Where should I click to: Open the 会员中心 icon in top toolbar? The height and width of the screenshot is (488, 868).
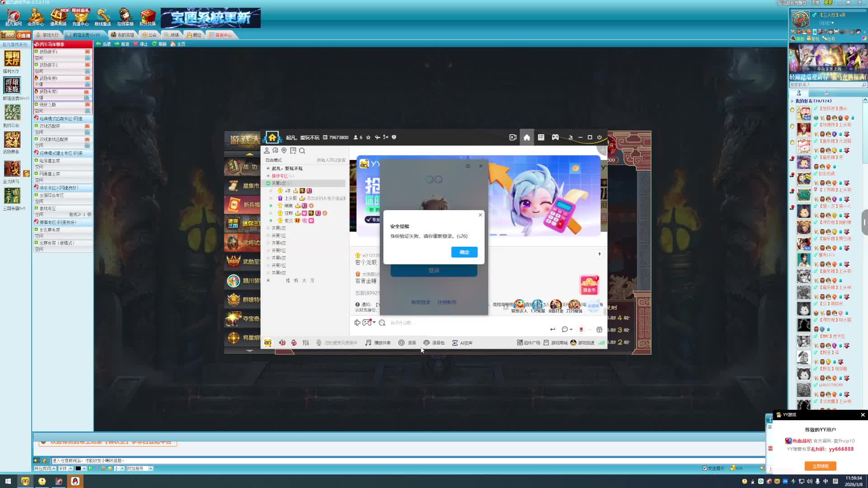pos(36,17)
